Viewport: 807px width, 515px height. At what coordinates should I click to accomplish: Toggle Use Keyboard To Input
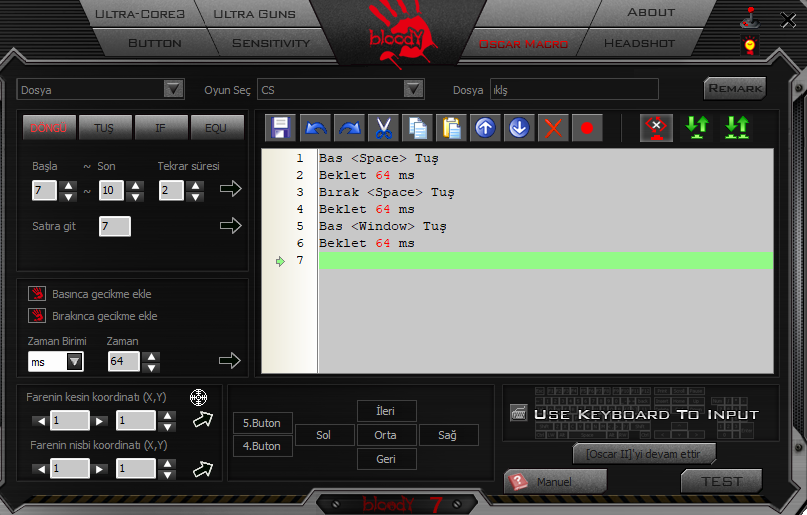click(x=519, y=413)
